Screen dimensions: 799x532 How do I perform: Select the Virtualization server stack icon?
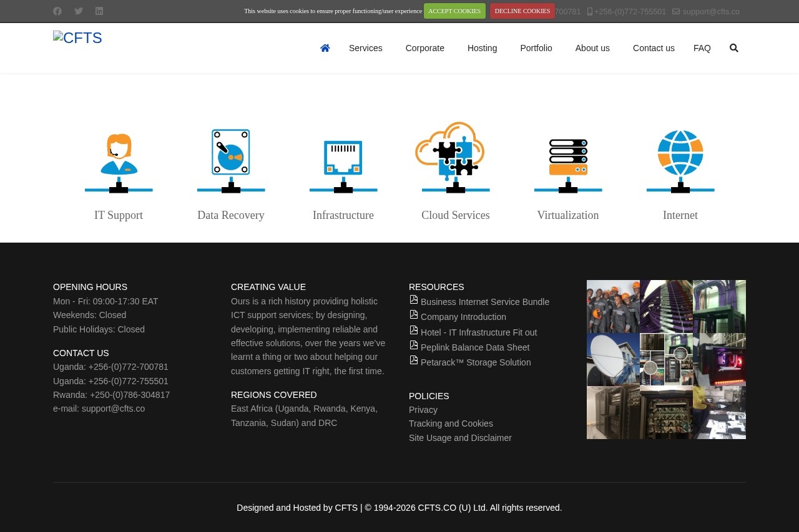568,159
